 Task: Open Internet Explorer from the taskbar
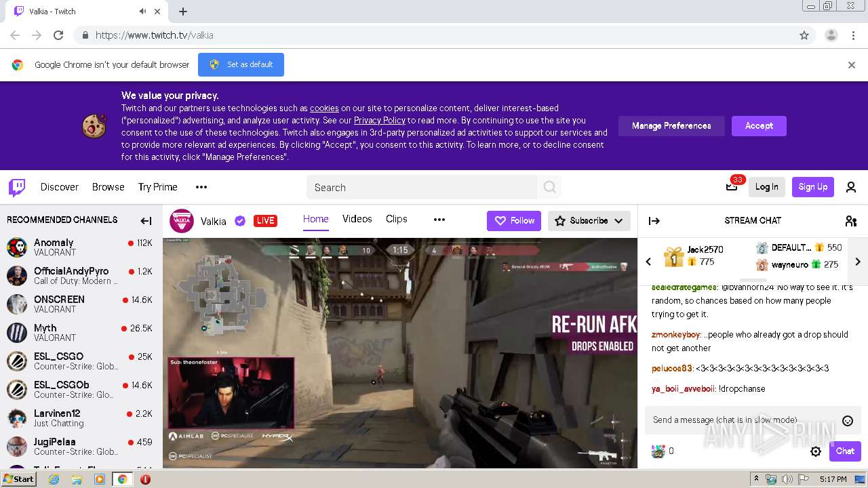(x=54, y=479)
